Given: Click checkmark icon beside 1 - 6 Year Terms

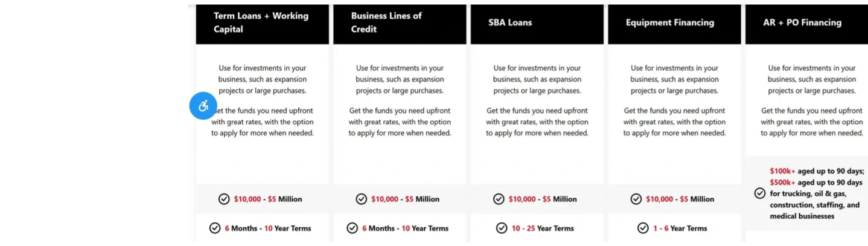Looking at the screenshot, I should coord(643,228).
